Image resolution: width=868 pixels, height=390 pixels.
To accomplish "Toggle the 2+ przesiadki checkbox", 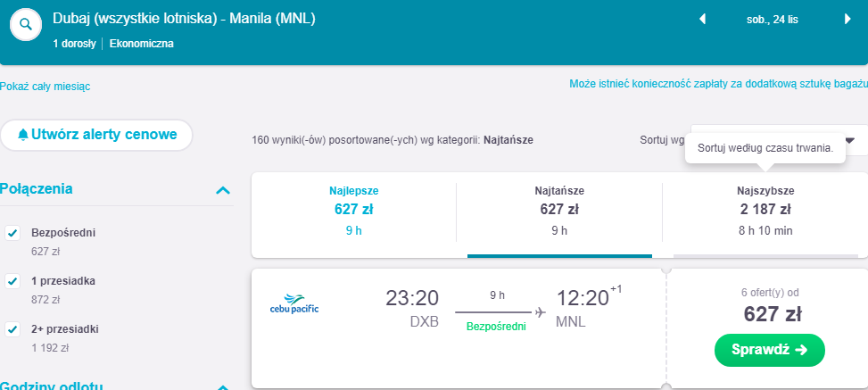I will [x=12, y=329].
